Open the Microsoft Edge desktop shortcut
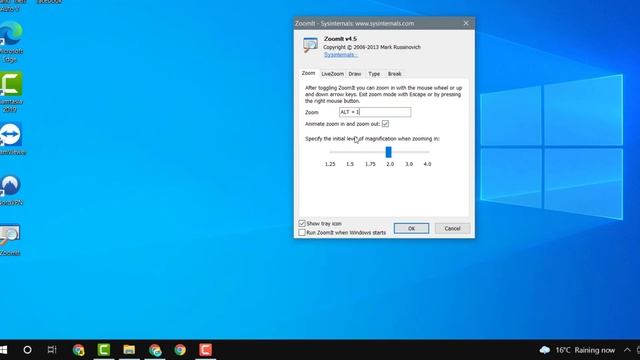Viewport: 640px width, 360px height. coord(11,41)
